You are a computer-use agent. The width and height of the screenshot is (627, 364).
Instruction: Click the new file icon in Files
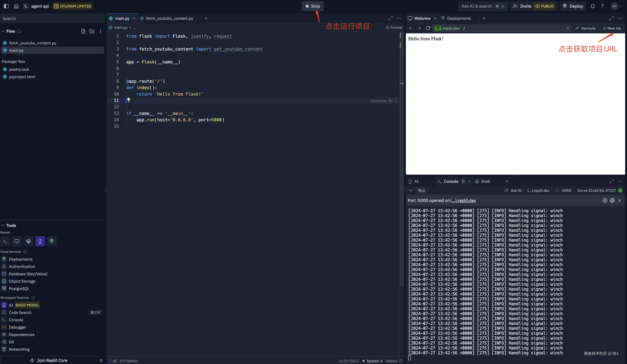[x=83, y=31]
